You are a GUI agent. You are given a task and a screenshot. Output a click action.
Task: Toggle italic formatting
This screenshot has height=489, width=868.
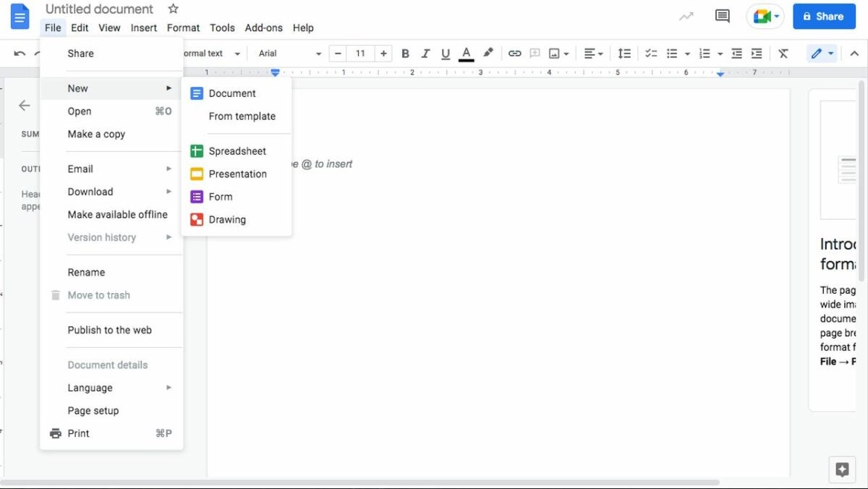pos(425,54)
